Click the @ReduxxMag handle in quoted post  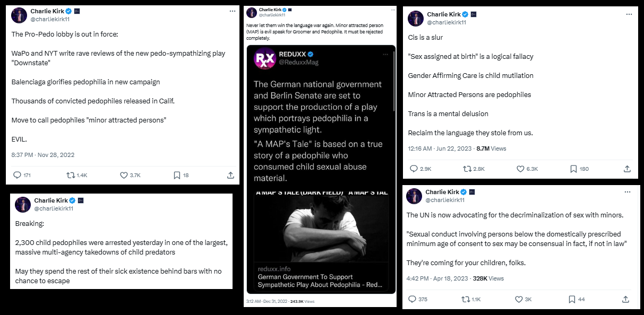click(298, 62)
